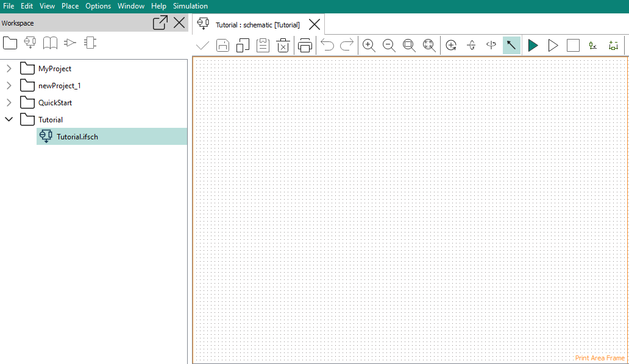Select the newProject_1 tree item

[x=59, y=86]
